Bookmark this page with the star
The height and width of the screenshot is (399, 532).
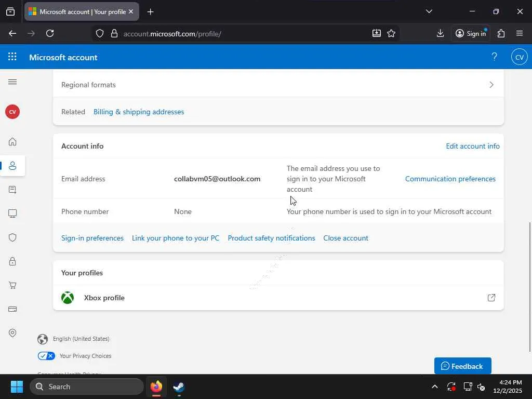point(391,33)
